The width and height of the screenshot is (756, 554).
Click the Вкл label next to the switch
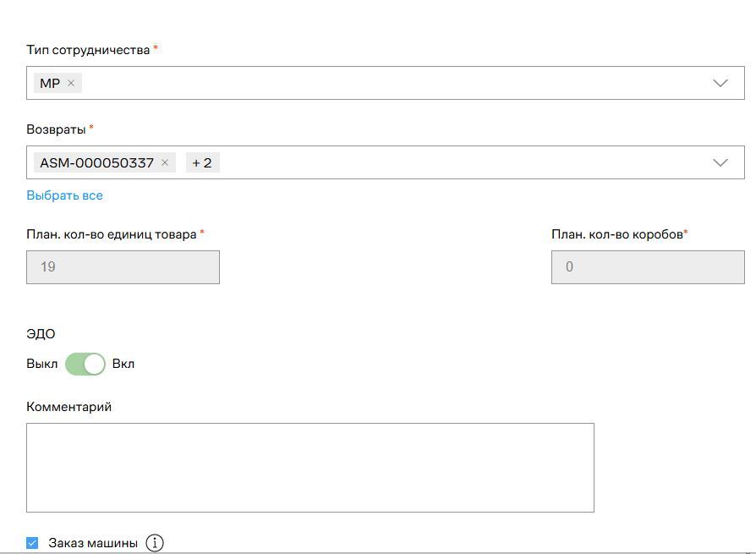[x=123, y=364]
